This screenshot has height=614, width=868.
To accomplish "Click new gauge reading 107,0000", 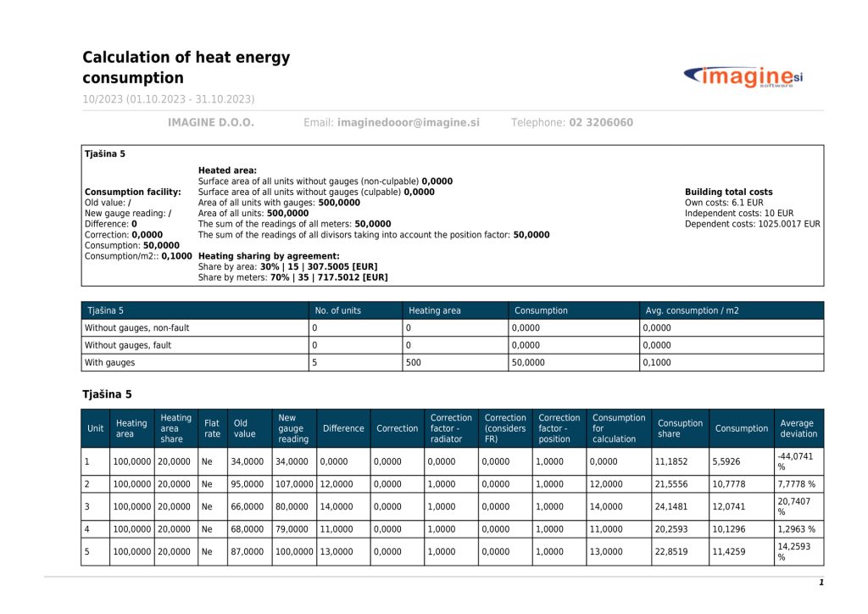I will [294, 484].
